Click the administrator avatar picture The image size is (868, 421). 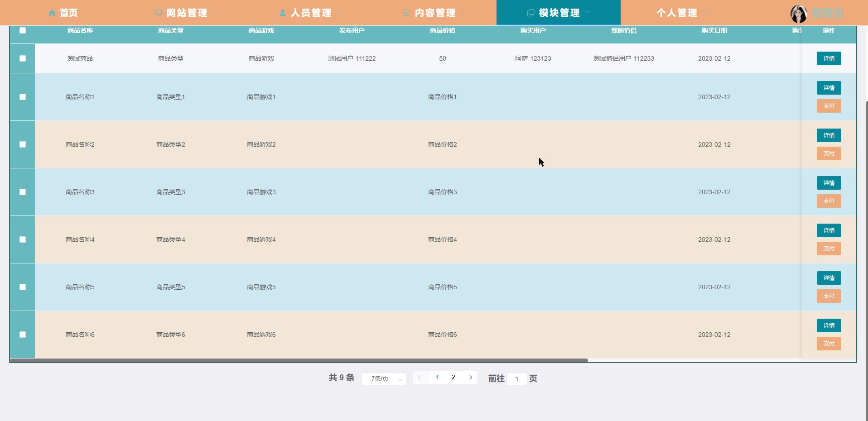[798, 14]
